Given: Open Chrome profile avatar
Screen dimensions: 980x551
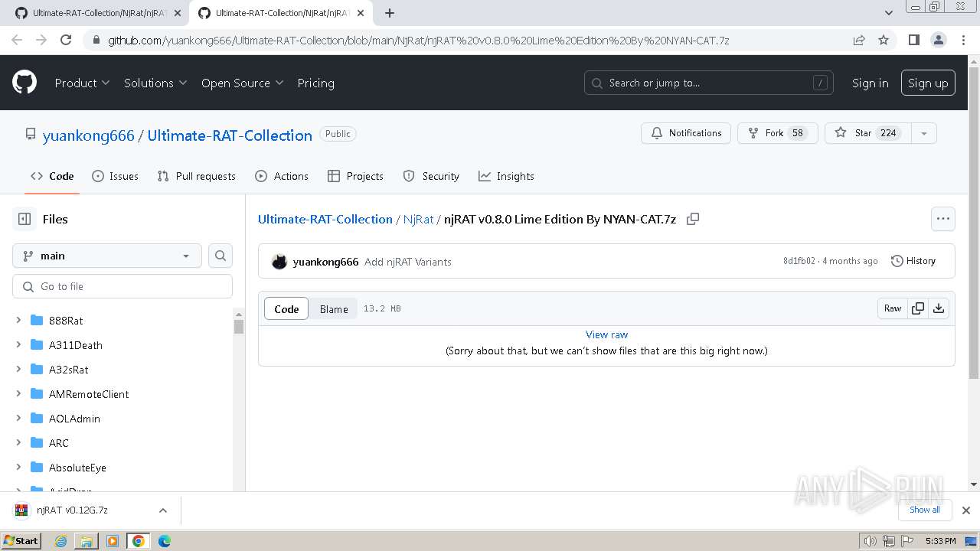Looking at the screenshot, I should (x=938, y=40).
